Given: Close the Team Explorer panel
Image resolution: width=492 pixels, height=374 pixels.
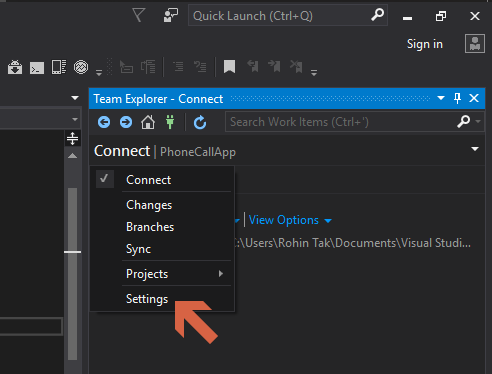Looking at the screenshot, I should (x=474, y=98).
